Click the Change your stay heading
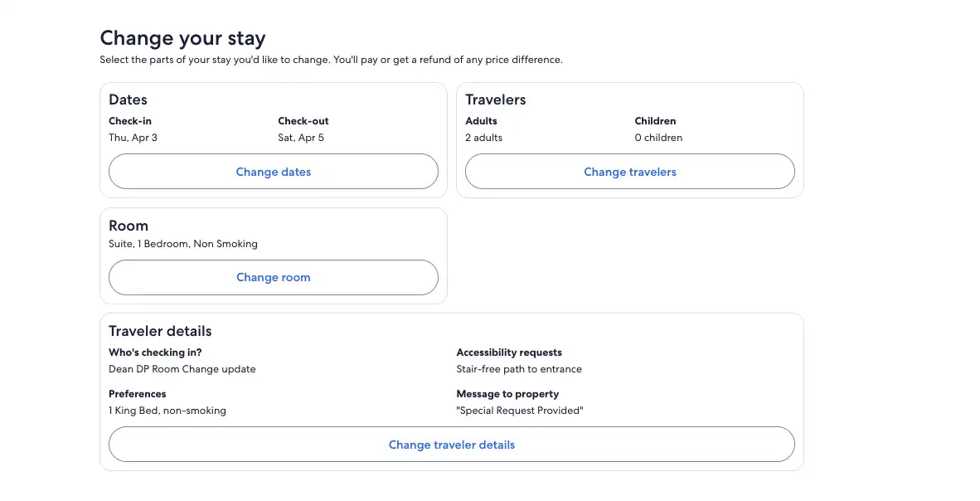The width and height of the screenshot is (980, 501). [x=182, y=38]
